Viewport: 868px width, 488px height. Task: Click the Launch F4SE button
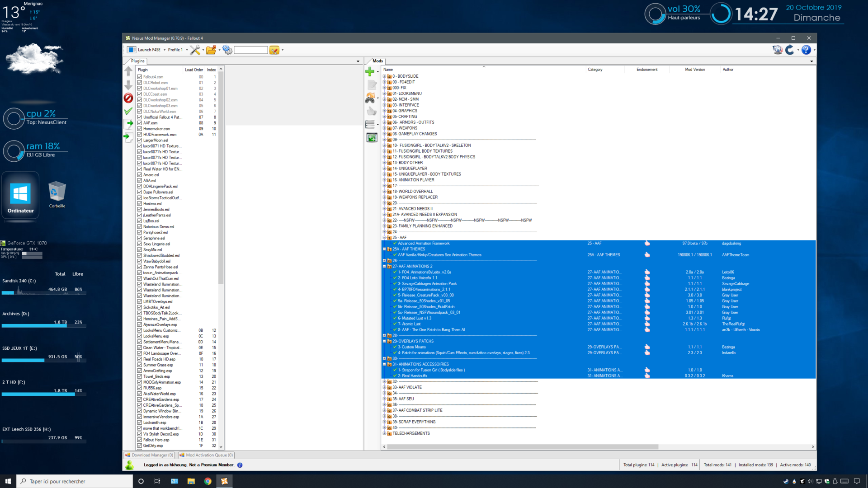145,50
